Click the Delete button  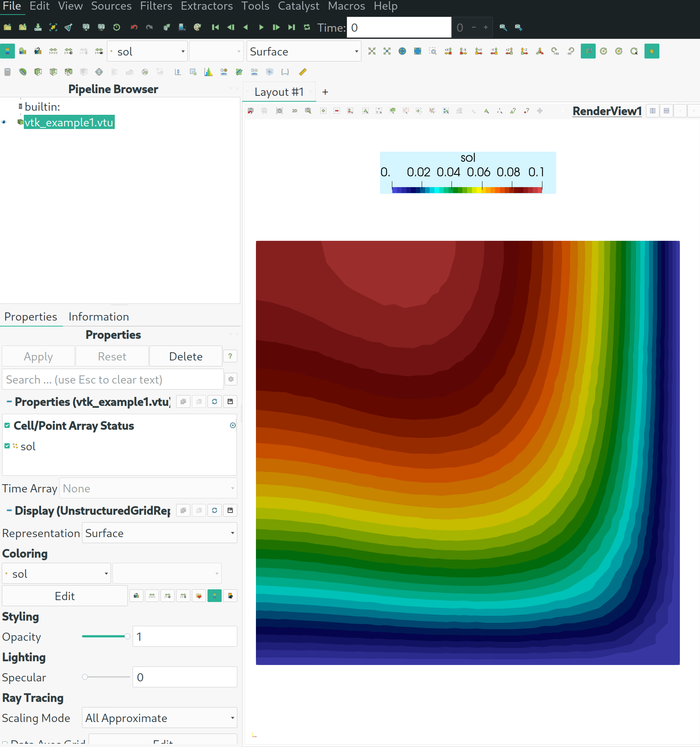pos(186,356)
